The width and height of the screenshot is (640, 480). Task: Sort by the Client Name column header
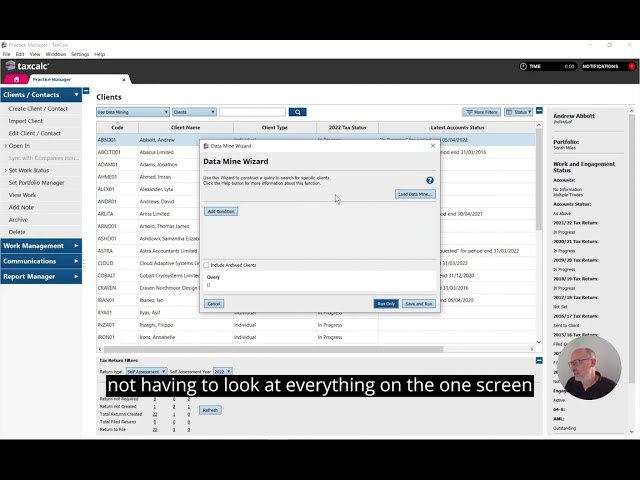(186, 127)
